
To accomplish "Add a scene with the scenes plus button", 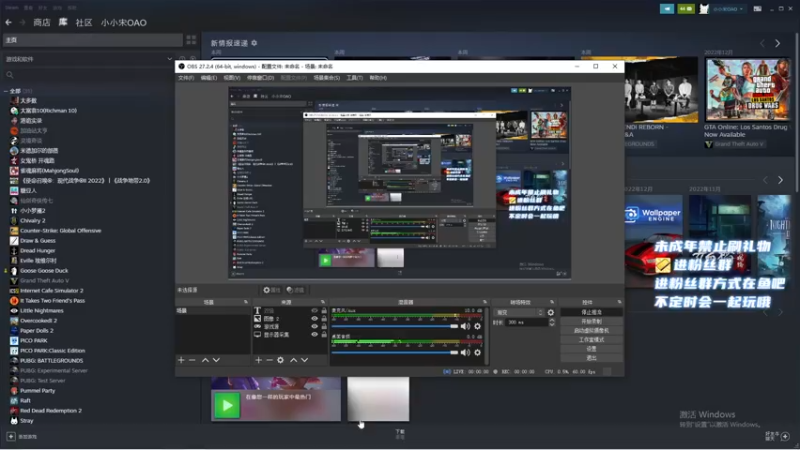I will coord(181,360).
